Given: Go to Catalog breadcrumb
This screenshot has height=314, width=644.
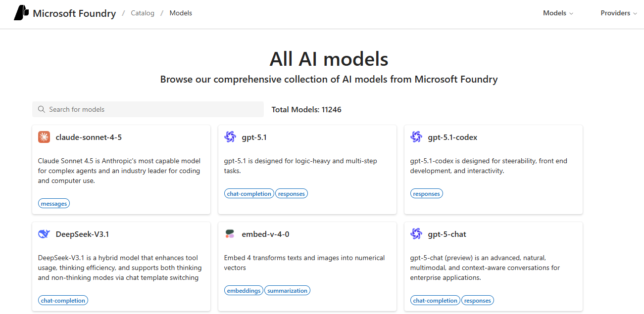Looking at the screenshot, I should [143, 13].
